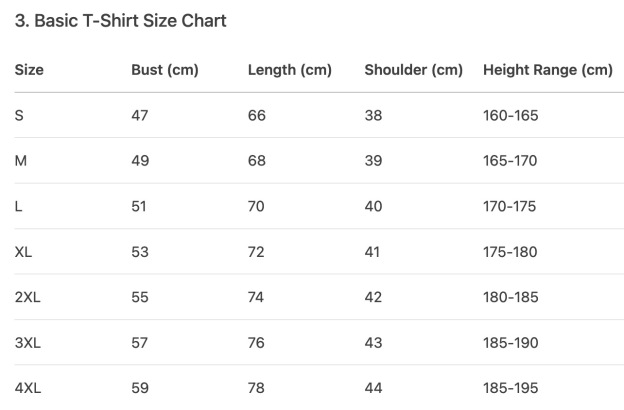Click length value 68 in M row
The height and width of the screenshot is (410, 624).
[256, 161]
